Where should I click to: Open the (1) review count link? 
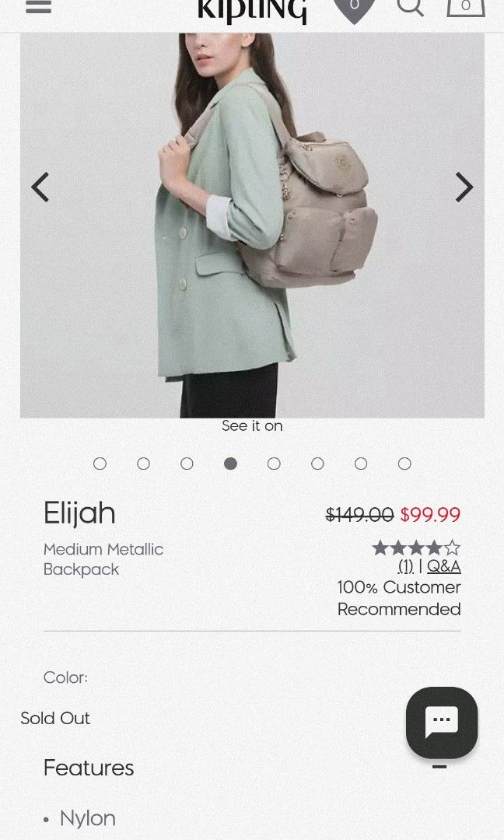coord(406,566)
